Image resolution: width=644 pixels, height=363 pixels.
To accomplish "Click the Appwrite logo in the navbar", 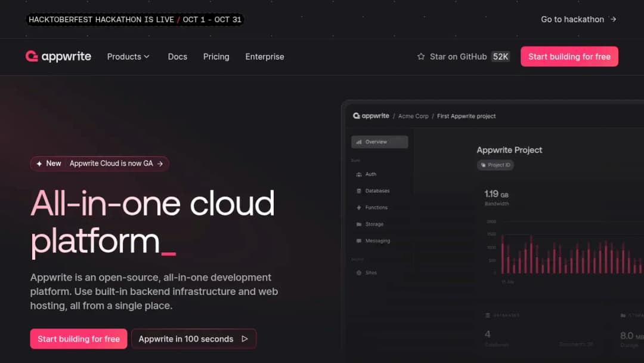I will tap(58, 56).
